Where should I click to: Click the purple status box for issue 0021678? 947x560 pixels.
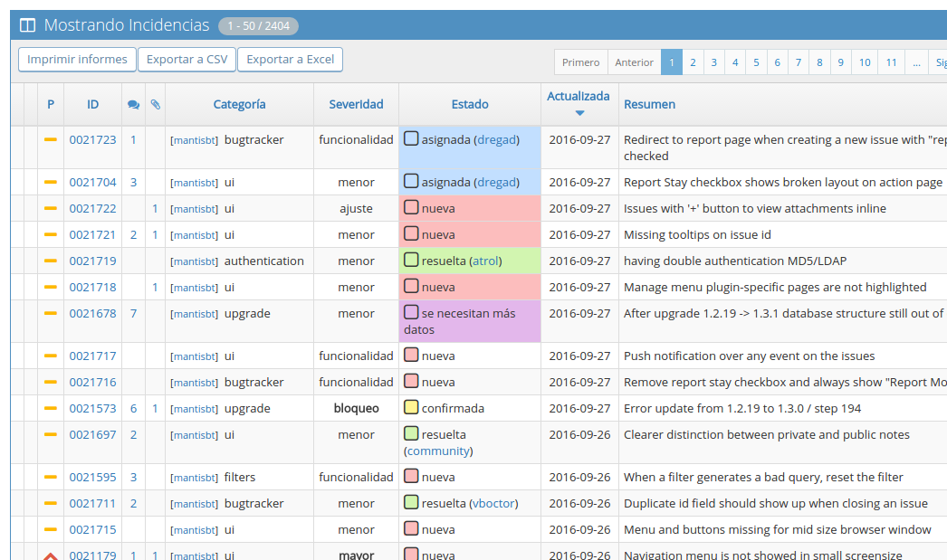(411, 312)
